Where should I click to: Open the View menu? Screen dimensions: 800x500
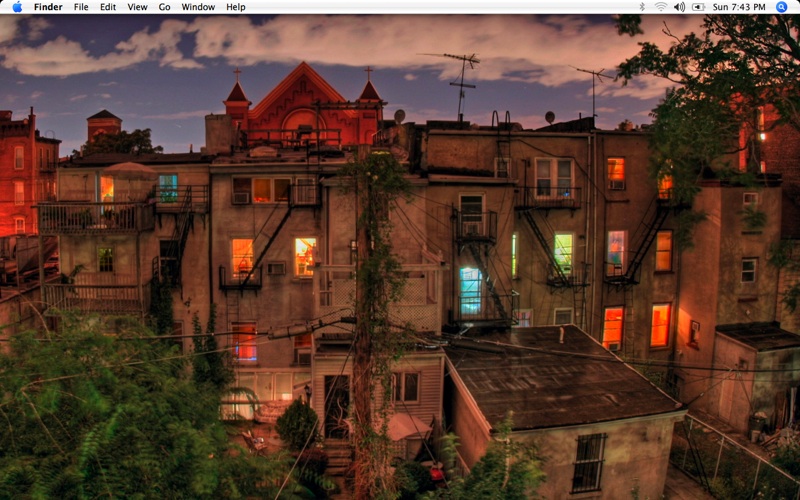tap(137, 7)
